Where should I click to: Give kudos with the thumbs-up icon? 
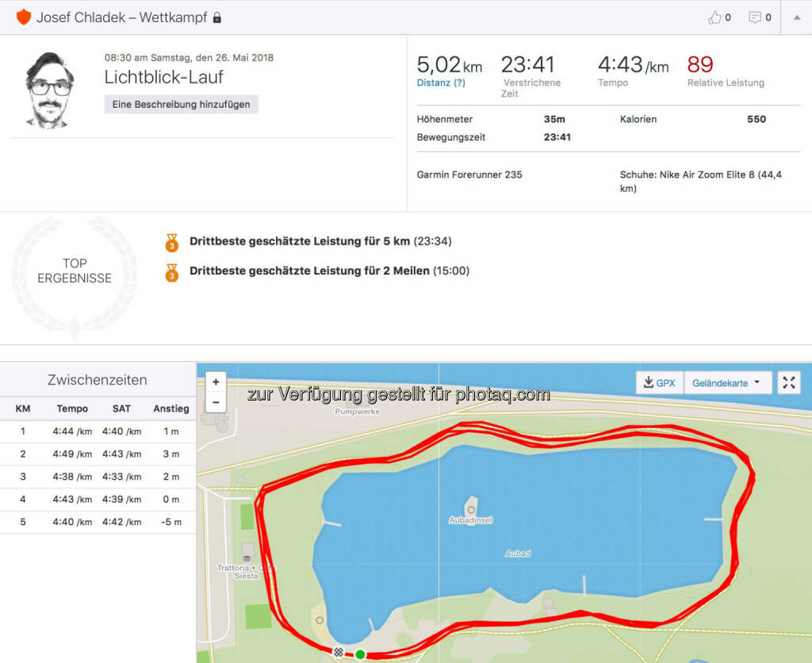coord(714,17)
